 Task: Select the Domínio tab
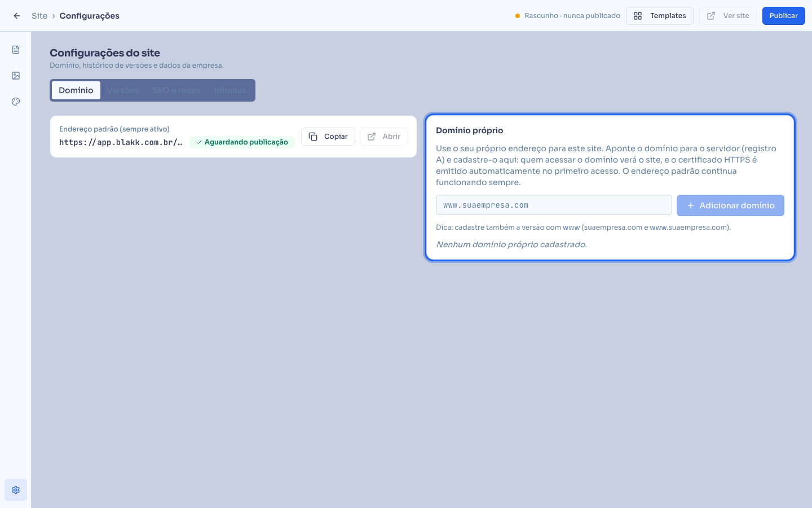pos(76,90)
